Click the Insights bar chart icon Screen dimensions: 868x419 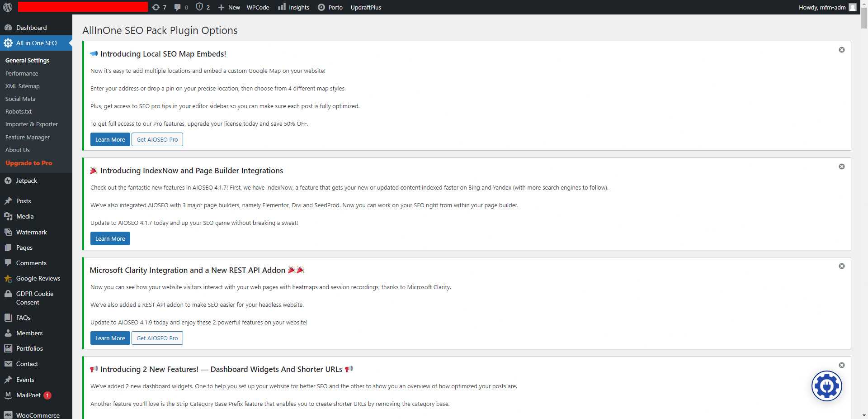(x=282, y=7)
